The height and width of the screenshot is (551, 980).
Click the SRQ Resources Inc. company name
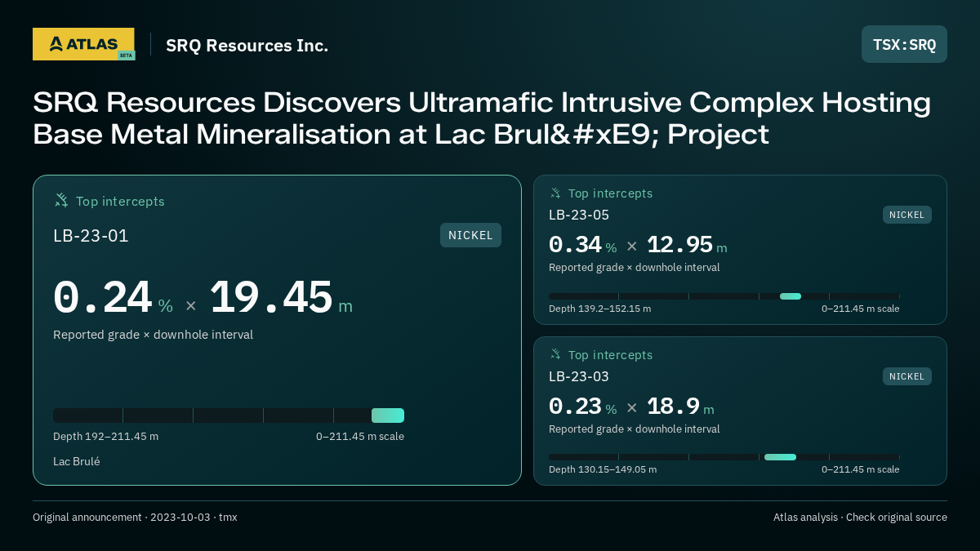247,46
